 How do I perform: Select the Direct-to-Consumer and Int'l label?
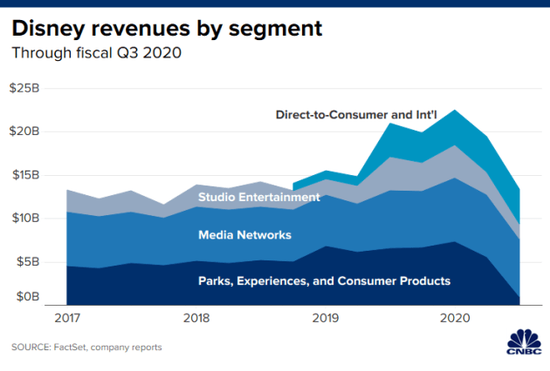(356, 115)
